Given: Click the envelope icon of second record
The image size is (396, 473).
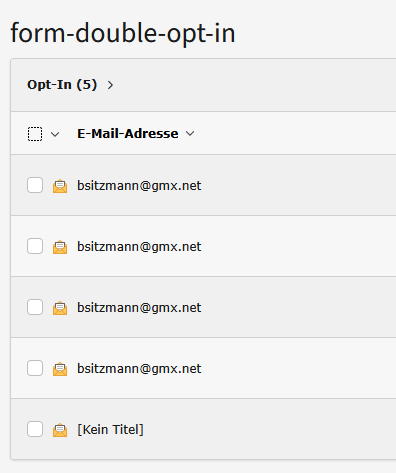Looking at the screenshot, I should click(60, 247).
